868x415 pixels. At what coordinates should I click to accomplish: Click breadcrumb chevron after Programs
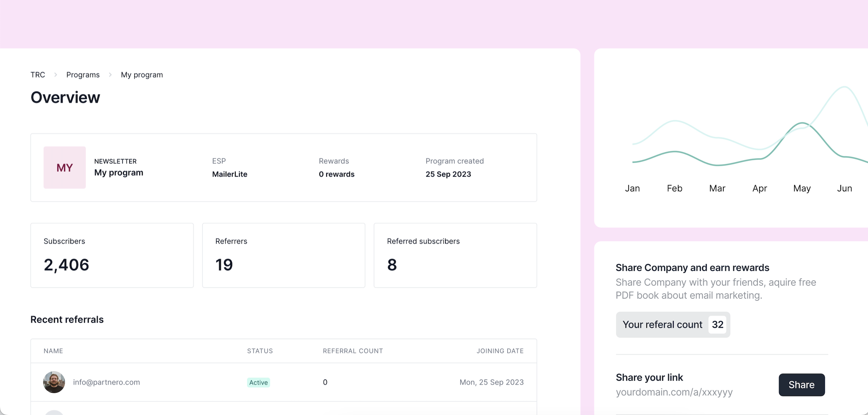click(x=110, y=75)
